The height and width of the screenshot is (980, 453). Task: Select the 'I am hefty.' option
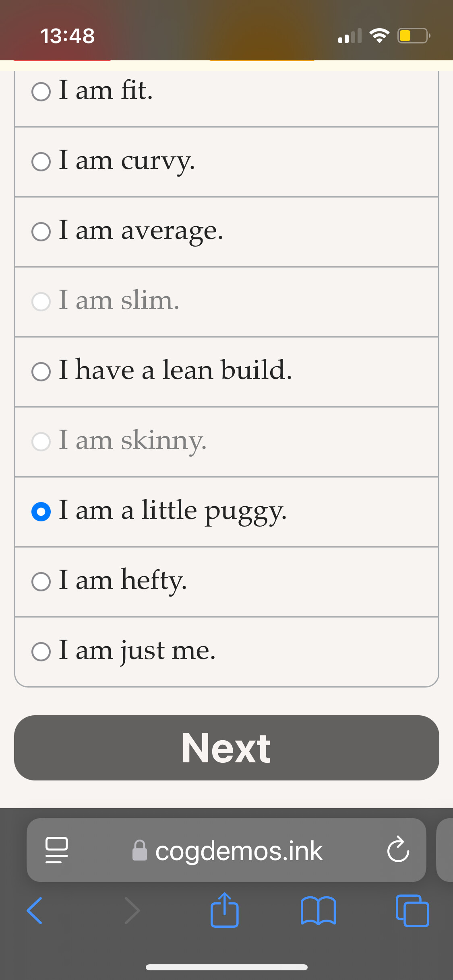(41, 582)
